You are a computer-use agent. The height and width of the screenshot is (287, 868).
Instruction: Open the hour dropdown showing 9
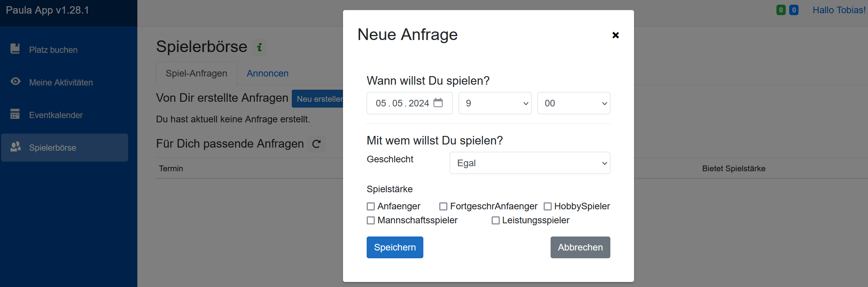pos(495,103)
